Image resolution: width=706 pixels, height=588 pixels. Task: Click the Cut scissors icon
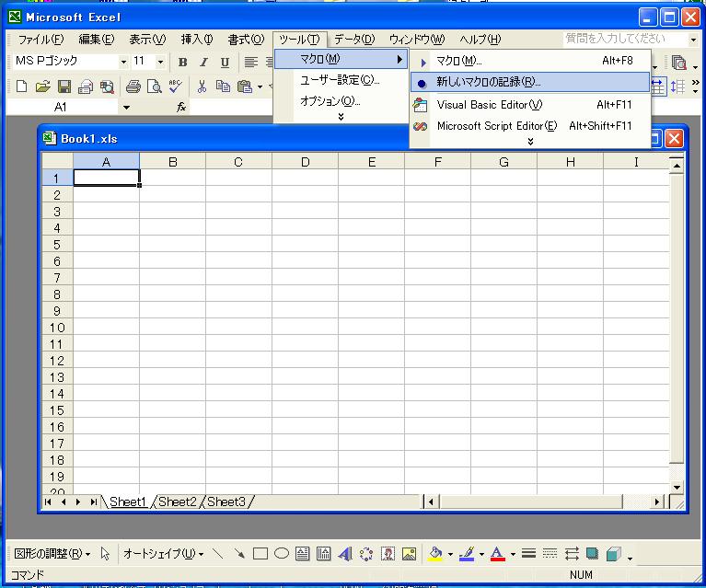tap(202, 86)
